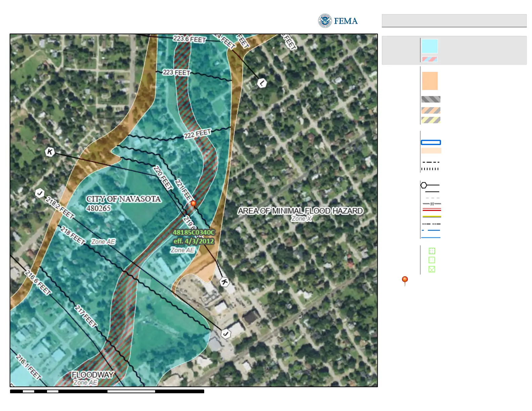Click the FEMA logo
The image size is (532, 411).
[x=338, y=21]
